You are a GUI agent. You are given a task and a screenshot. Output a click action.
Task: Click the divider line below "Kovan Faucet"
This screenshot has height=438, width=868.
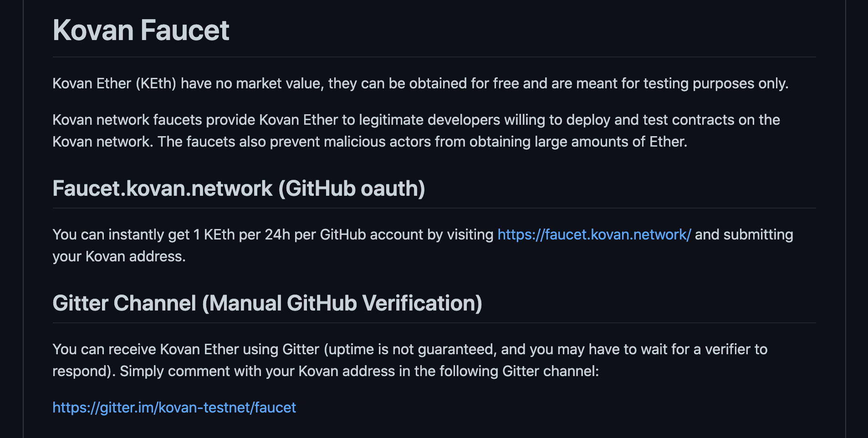(434, 57)
